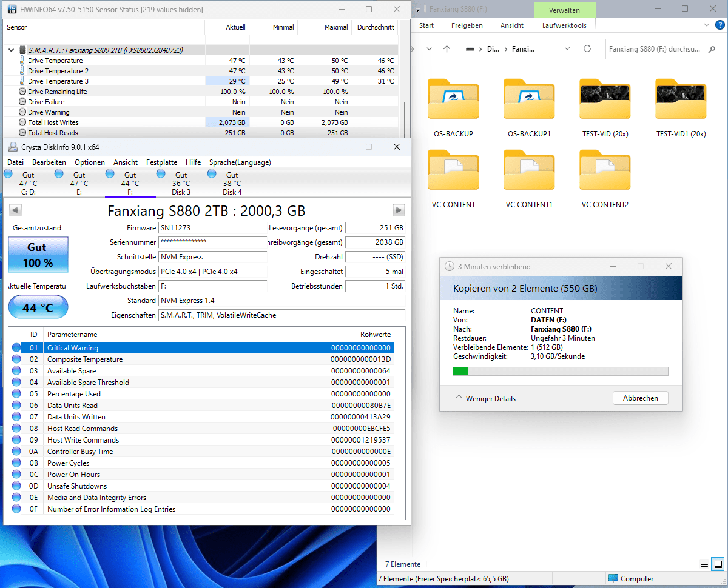Open the Optionen menu
Viewport: 728px width, 588px height.
(90, 162)
